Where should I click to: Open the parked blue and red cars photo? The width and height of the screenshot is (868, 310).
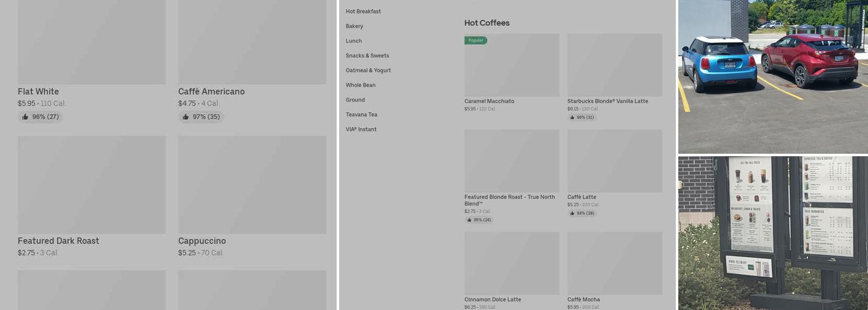773,76
